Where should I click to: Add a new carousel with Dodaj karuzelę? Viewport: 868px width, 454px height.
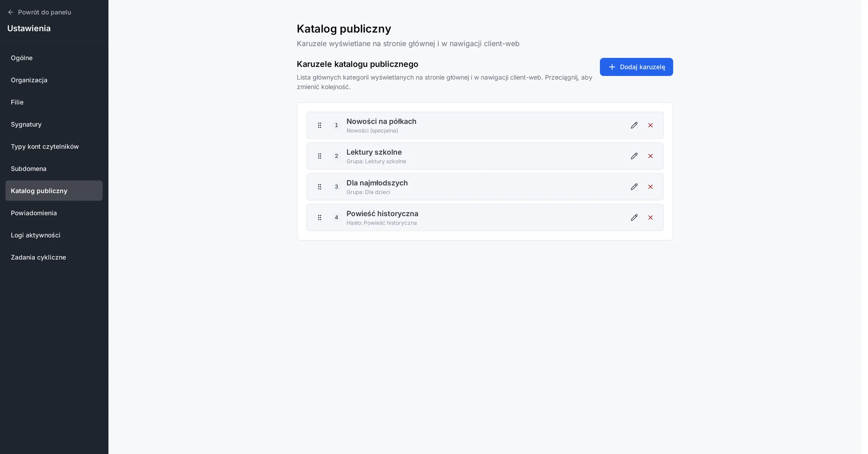(636, 67)
